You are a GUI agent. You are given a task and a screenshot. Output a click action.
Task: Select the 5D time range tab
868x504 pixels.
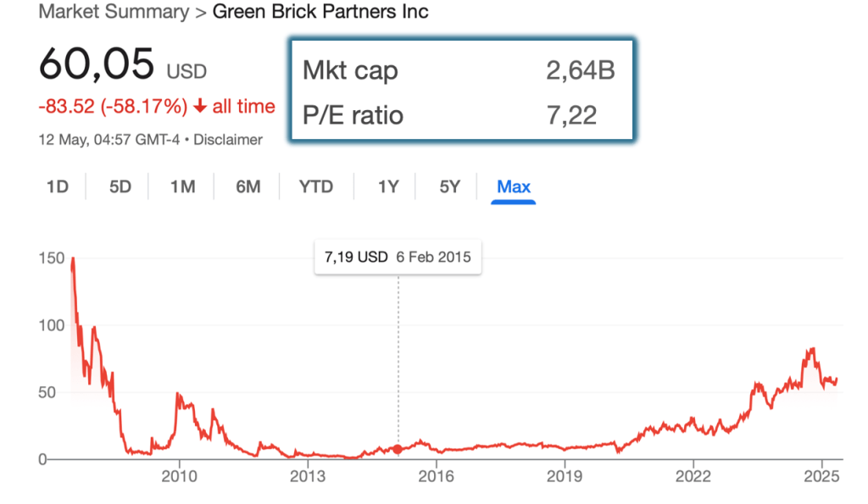pos(120,186)
